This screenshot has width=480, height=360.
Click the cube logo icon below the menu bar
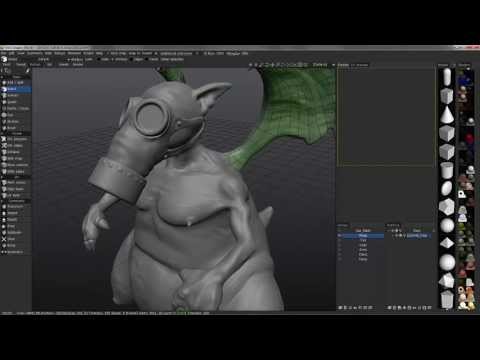coord(5,59)
